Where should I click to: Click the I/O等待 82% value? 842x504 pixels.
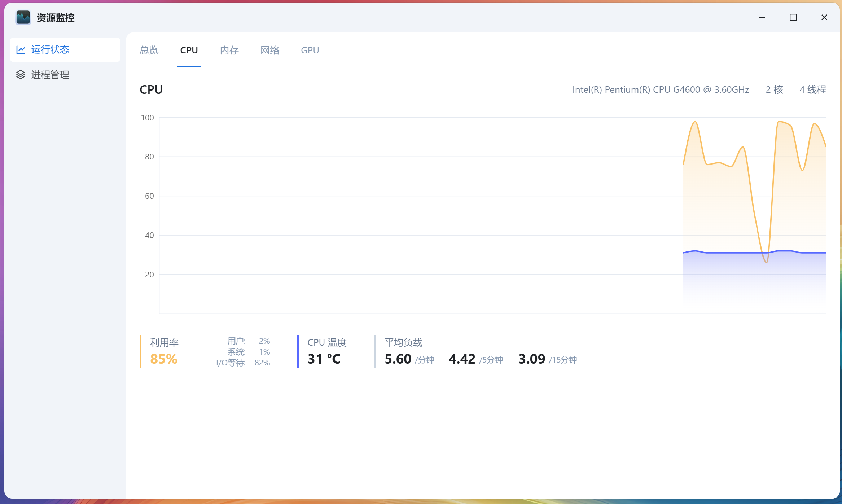pyautogui.click(x=262, y=363)
